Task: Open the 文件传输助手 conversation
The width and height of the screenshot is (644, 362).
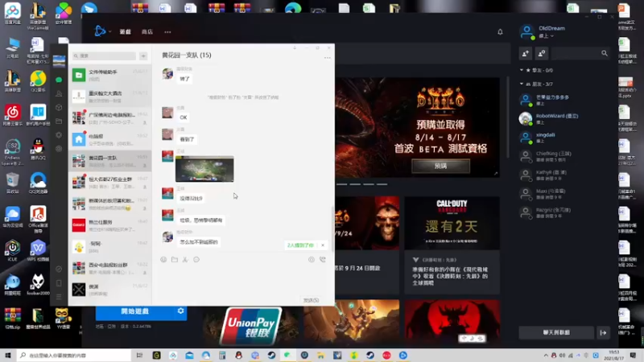Action: coord(109,75)
